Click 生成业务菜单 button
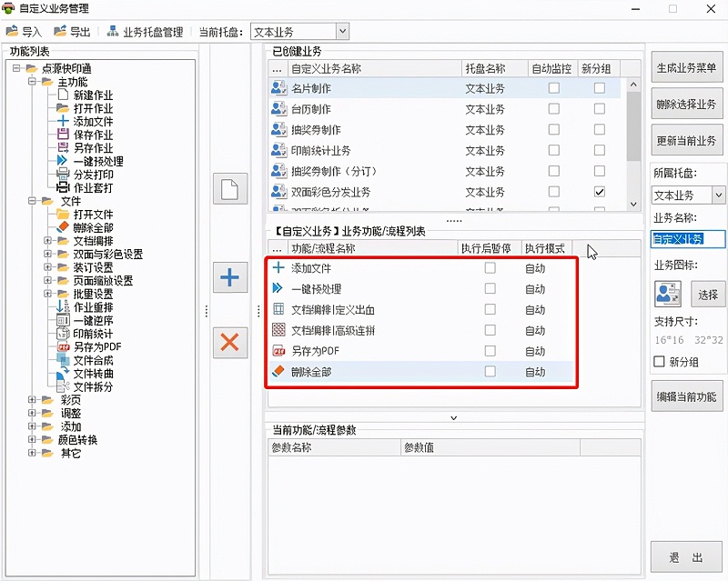The width and height of the screenshot is (728, 581). (687, 68)
